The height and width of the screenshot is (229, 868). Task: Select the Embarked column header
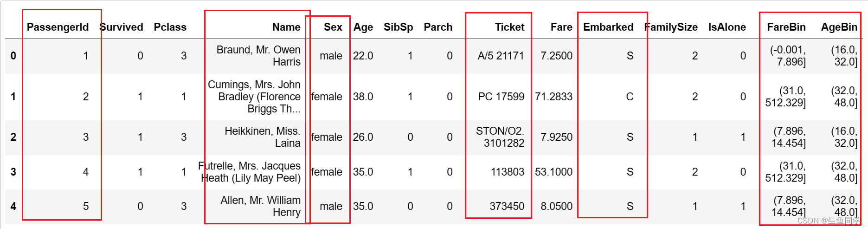point(608,27)
